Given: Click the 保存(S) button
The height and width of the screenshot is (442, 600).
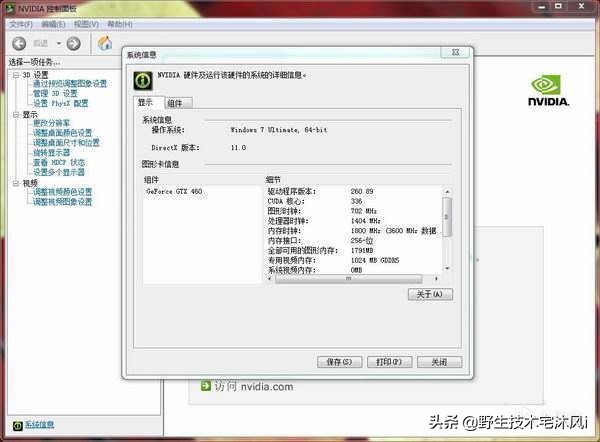Looking at the screenshot, I should coord(337,362).
